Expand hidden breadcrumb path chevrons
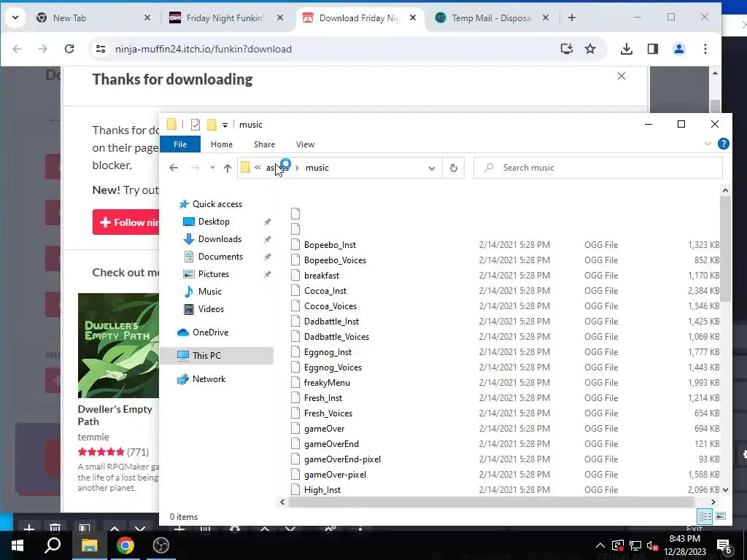The width and height of the screenshot is (747, 560). coord(258,168)
